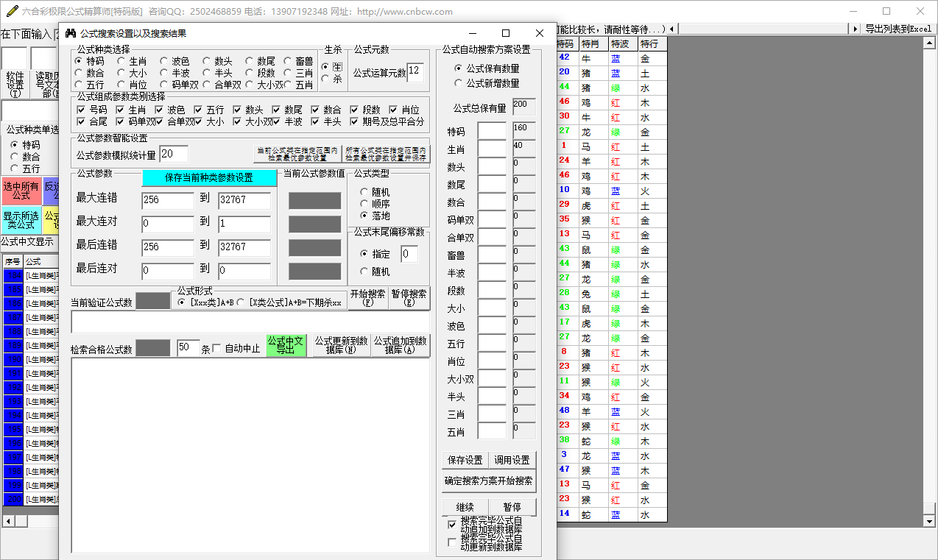Click the 特码 quantity input in auto search
Image resolution: width=938 pixels, height=560 pixels.
tap(493, 131)
